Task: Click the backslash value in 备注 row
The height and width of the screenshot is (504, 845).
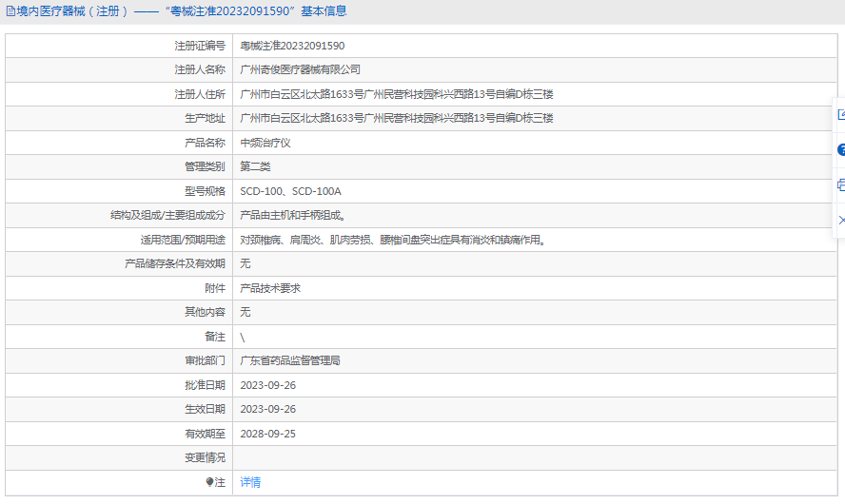Action: pos(243,337)
